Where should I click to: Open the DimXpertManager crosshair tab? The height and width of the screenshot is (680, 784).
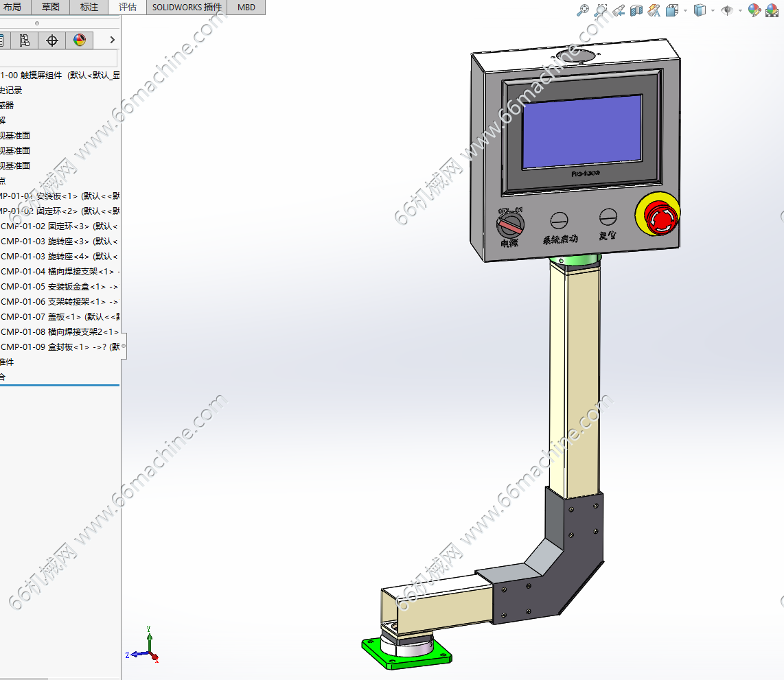click(52, 40)
